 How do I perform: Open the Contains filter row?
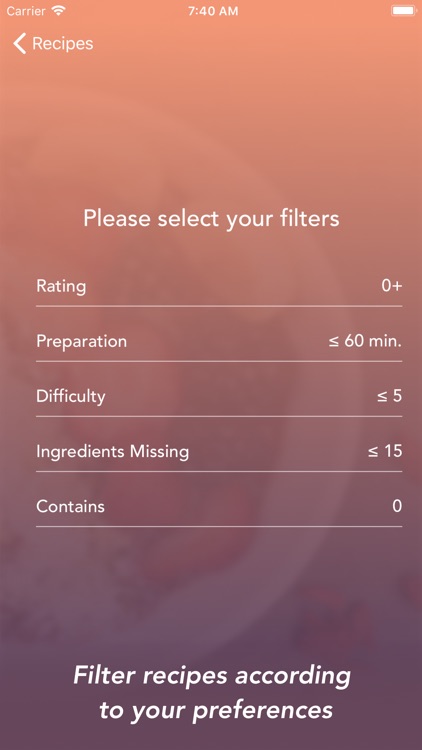pyautogui.click(x=219, y=507)
